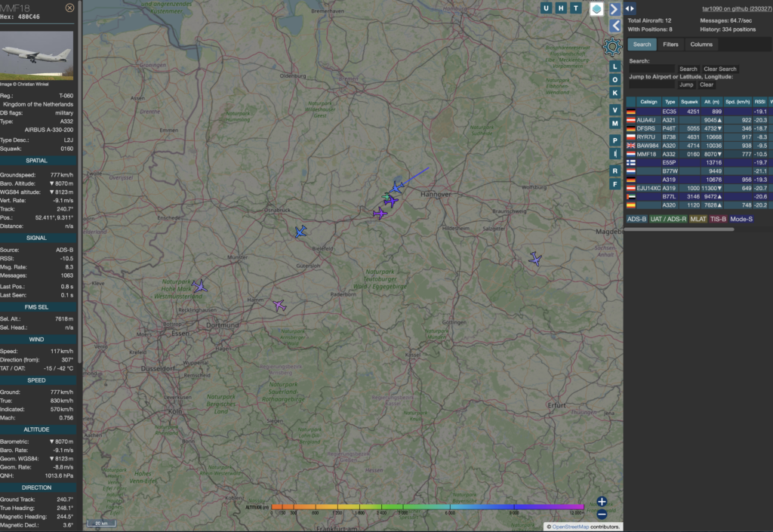Toggle the Mode-S source filter
The height and width of the screenshot is (532, 773).
[x=741, y=219]
